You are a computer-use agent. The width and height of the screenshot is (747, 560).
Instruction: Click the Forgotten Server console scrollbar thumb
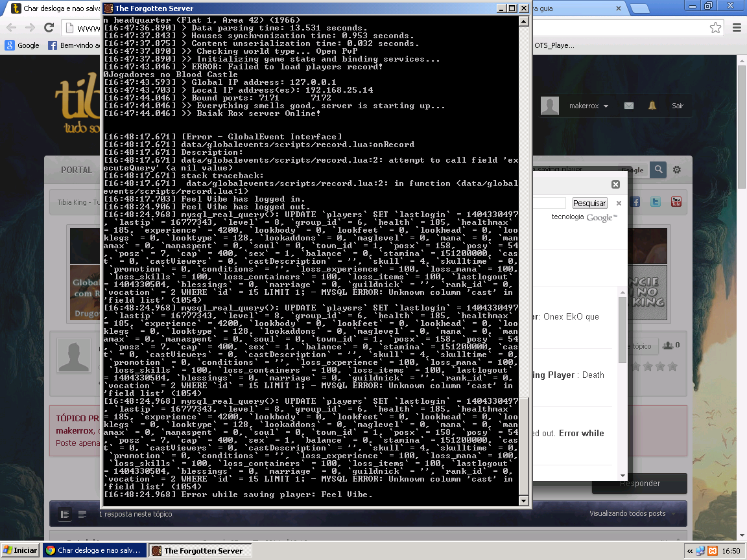(x=523, y=446)
